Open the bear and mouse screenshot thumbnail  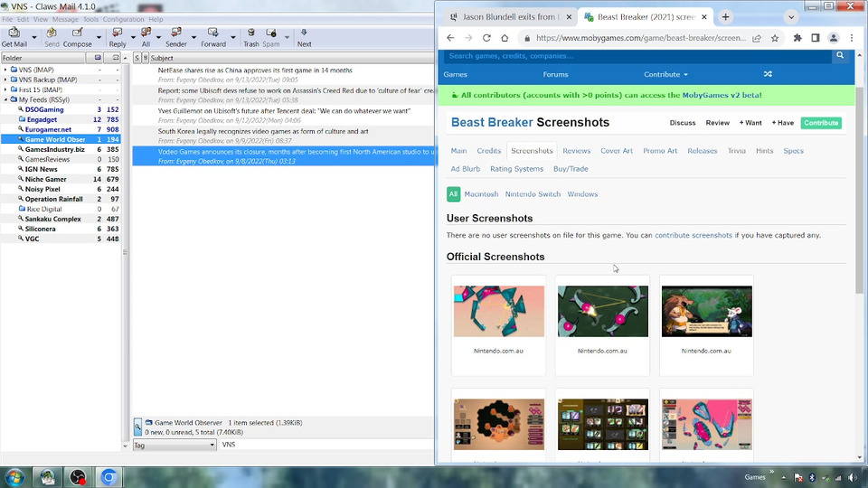[706, 311]
